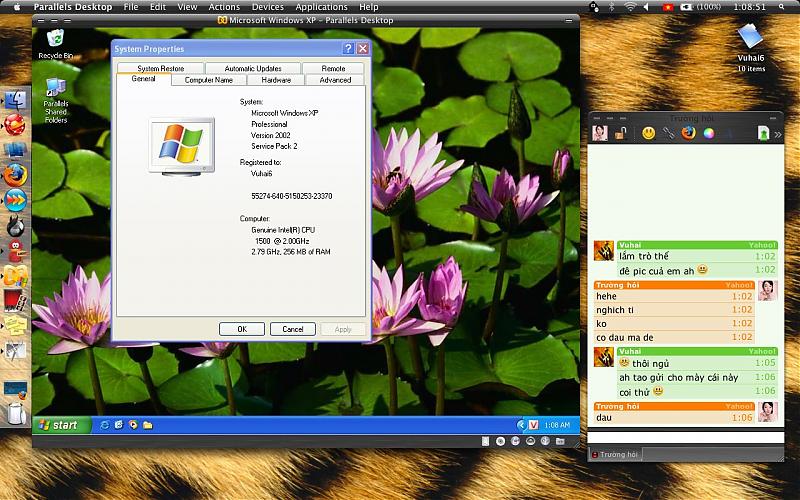Expand hidden XP system tray icons
The height and width of the screenshot is (500, 800).
tap(520, 425)
